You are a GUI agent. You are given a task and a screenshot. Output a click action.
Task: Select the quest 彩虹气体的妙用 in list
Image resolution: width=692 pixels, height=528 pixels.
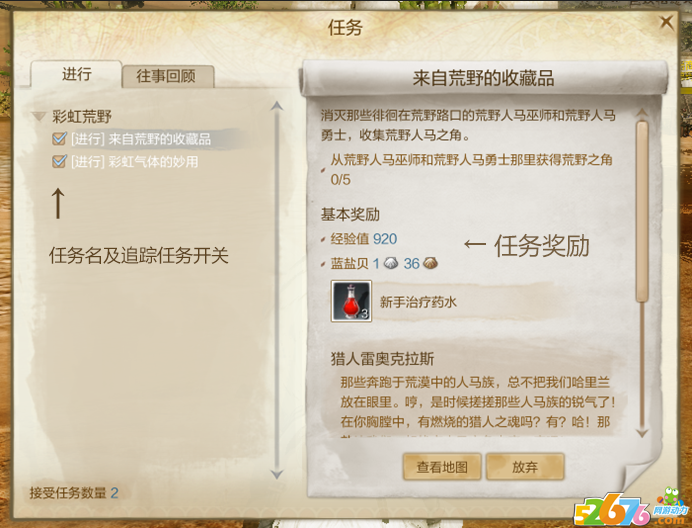click(135, 162)
